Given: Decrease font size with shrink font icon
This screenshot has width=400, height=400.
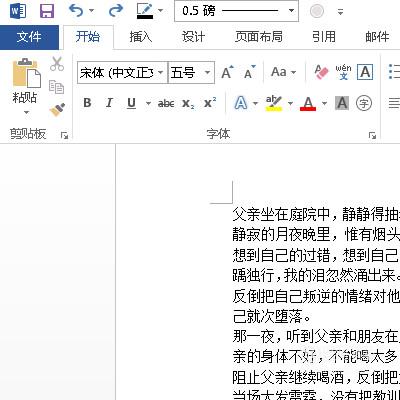Looking at the screenshot, I should click(x=249, y=72).
